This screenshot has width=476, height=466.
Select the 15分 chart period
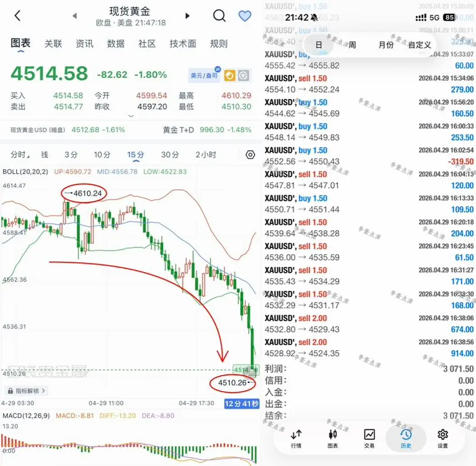[x=136, y=155]
